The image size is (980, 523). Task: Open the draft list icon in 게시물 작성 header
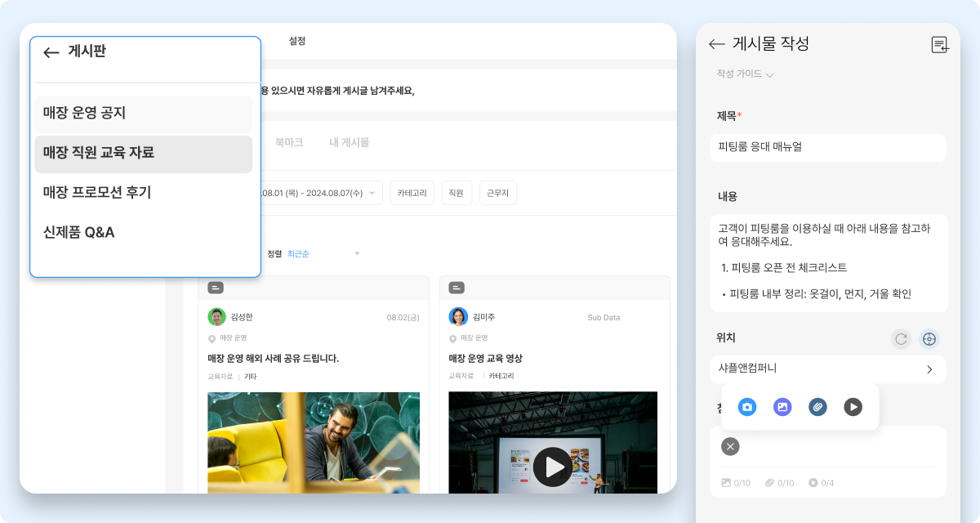click(940, 45)
